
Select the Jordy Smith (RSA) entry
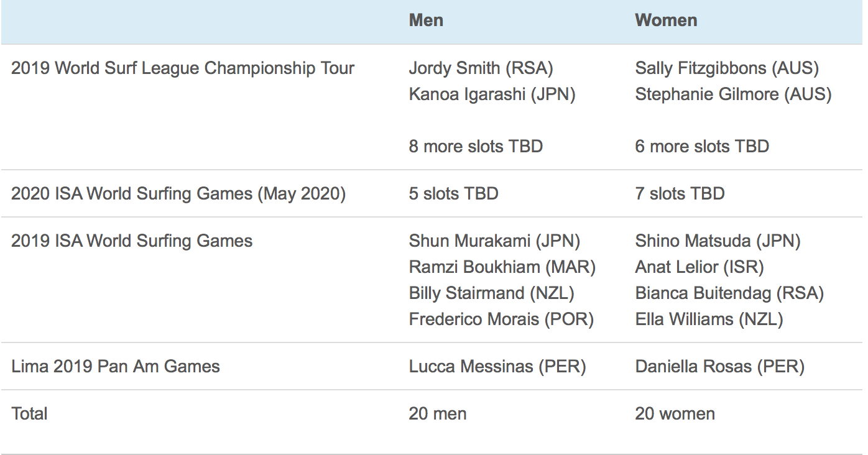pos(481,68)
